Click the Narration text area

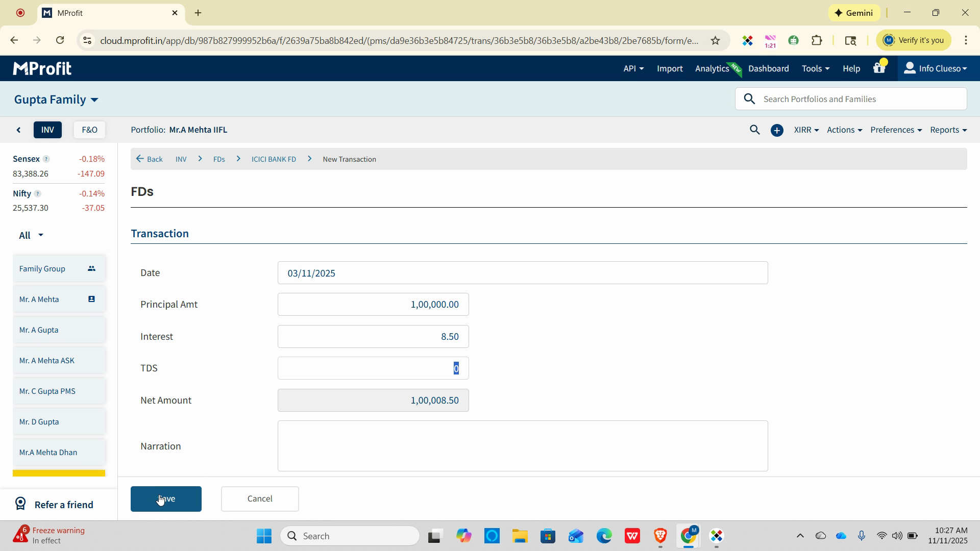click(522, 446)
